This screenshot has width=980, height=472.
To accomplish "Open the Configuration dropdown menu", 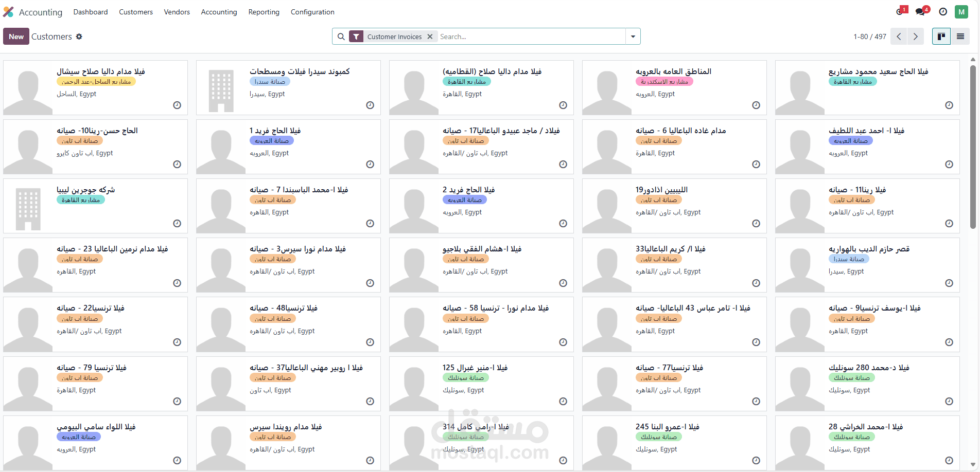I will (x=312, y=12).
